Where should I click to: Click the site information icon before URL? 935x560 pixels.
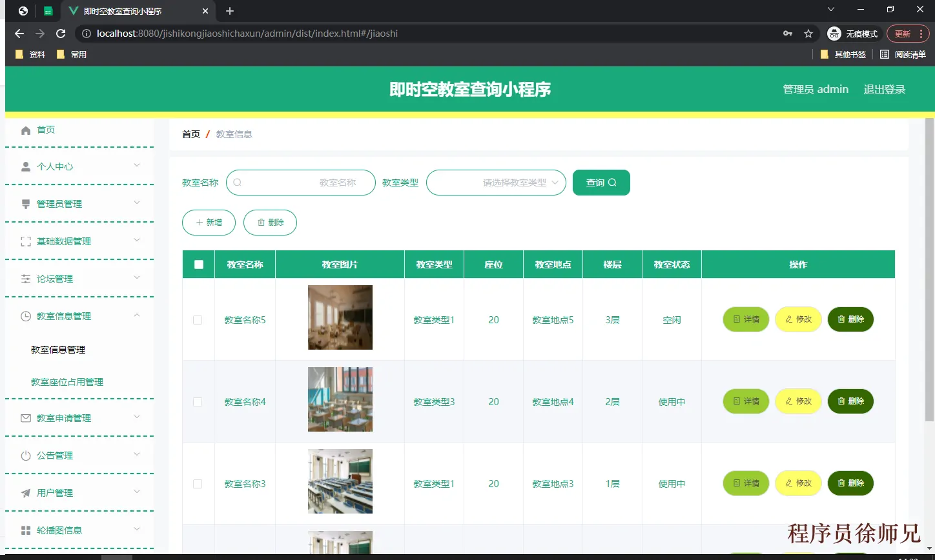[x=87, y=34]
